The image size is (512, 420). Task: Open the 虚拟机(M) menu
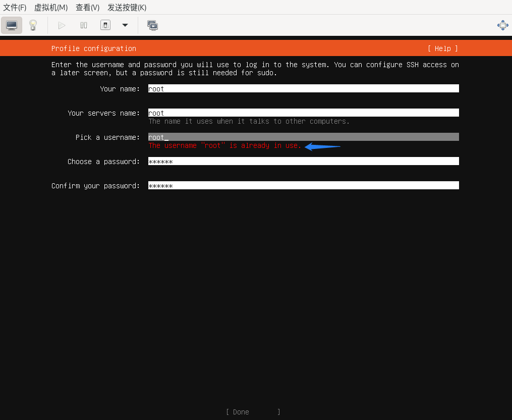(51, 7)
